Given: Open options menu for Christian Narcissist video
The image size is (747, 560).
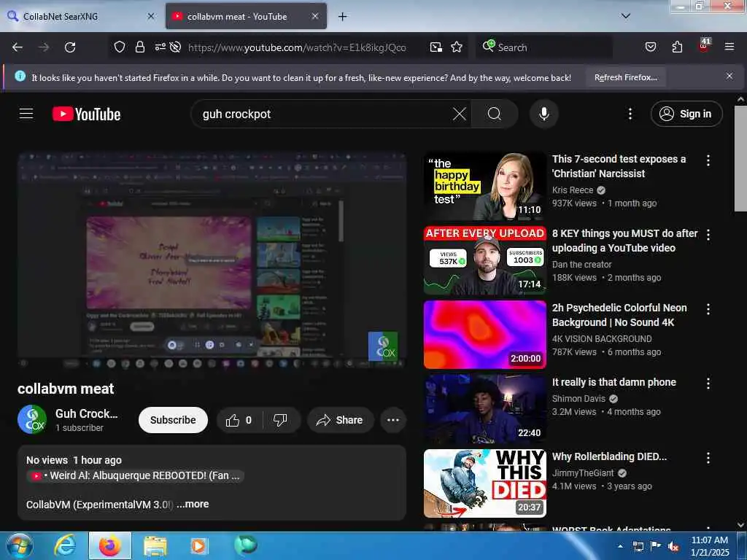Looking at the screenshot, I should coord(708,160).
